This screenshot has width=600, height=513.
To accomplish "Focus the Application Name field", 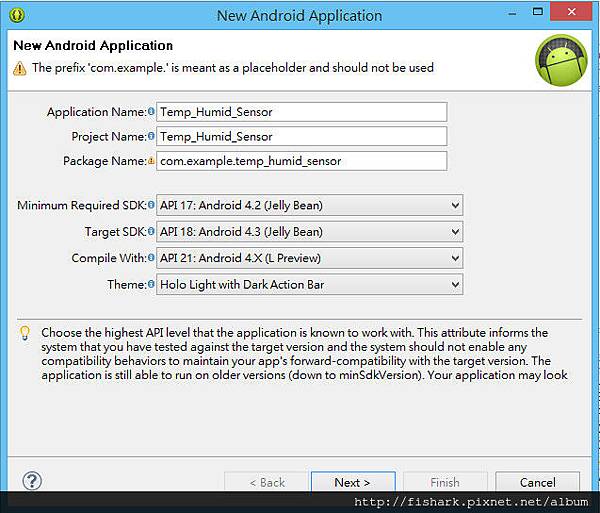I will 302,112.
